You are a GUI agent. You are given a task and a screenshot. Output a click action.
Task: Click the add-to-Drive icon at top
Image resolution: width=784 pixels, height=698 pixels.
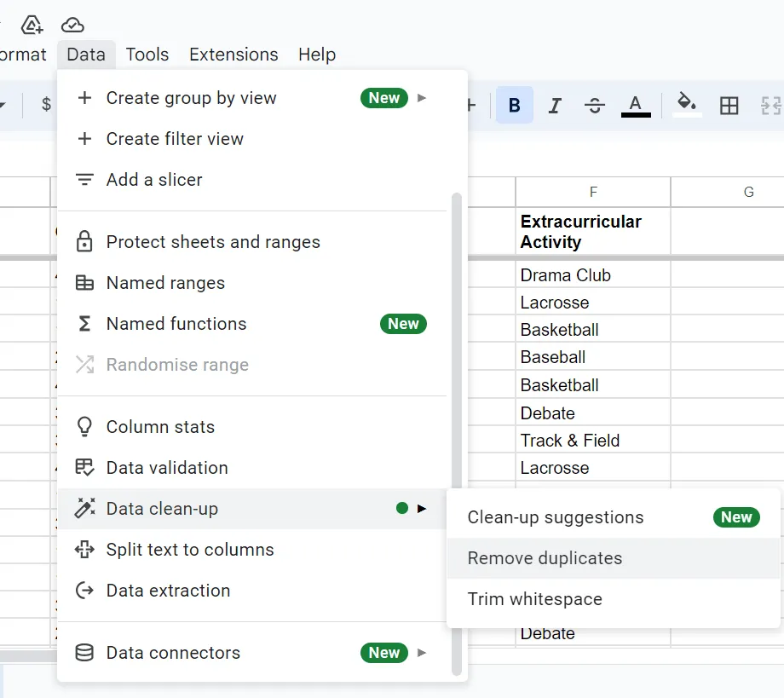tap(32, 25)
